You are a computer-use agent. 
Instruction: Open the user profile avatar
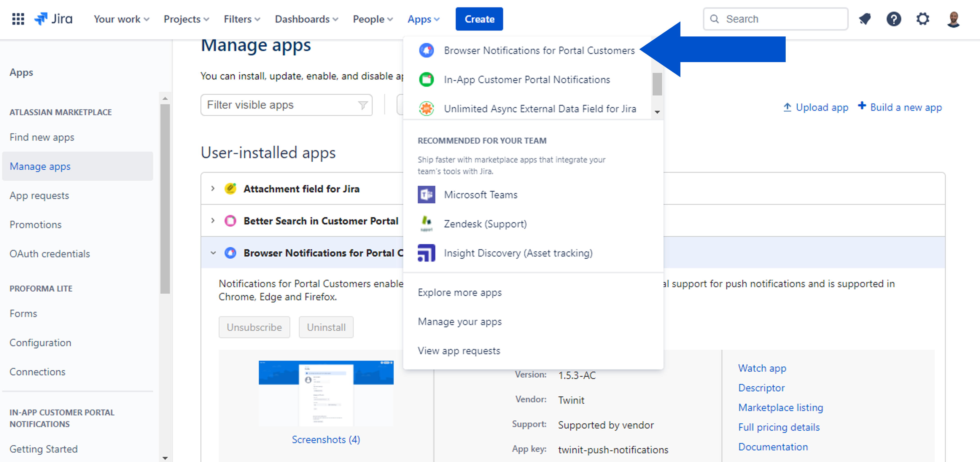coord(953,19)
